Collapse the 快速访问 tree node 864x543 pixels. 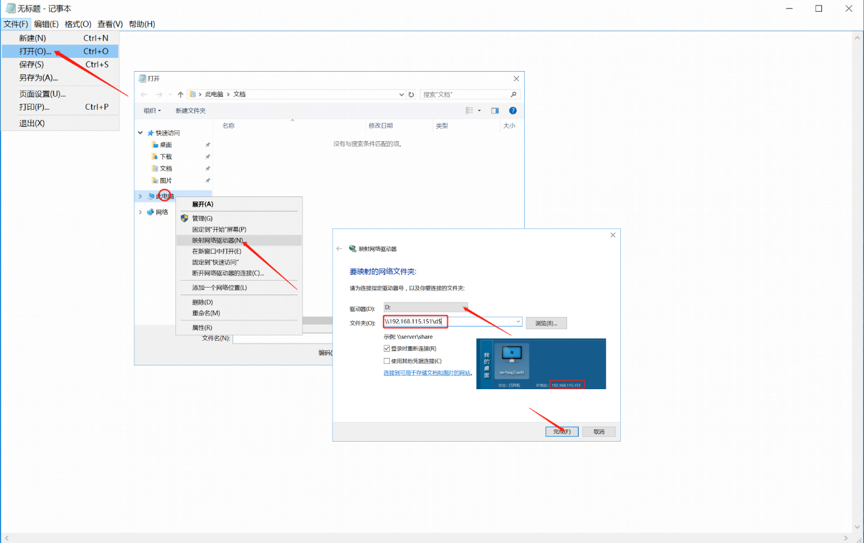pos(141,133)
